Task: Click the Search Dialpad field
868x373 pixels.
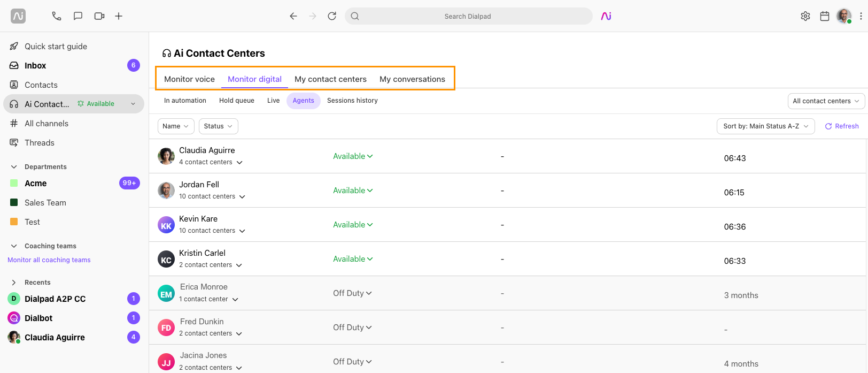Action: pyautogui.click(x=468, y=16)
